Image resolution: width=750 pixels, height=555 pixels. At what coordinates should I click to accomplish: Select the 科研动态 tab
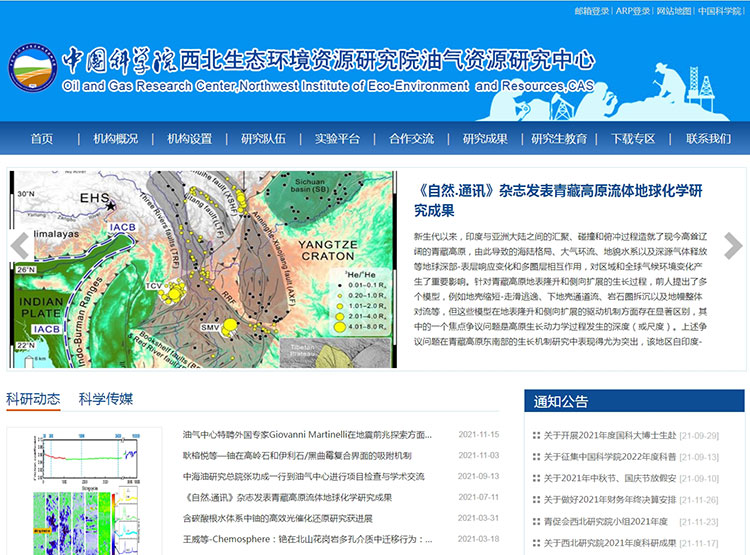[33, 399]
